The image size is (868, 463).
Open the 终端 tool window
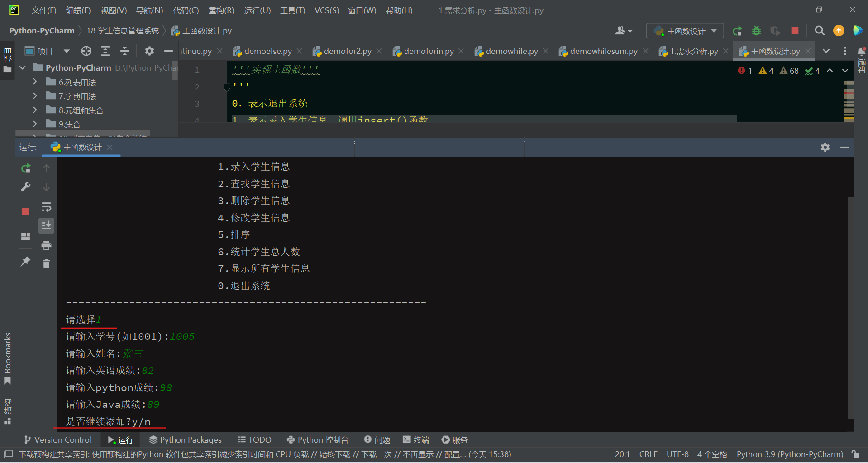pos(415,439)
